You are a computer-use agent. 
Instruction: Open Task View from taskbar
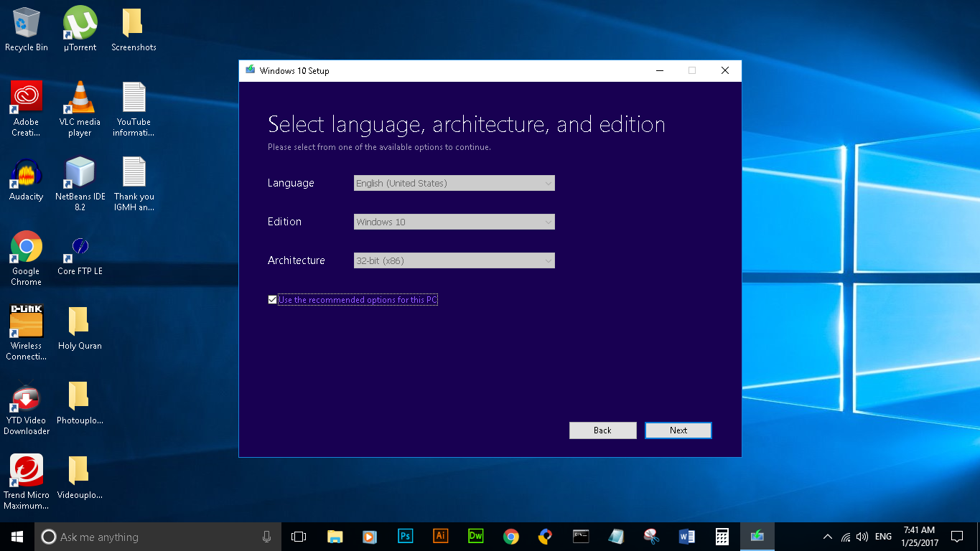pyautogui.click(x=299, y=537)
